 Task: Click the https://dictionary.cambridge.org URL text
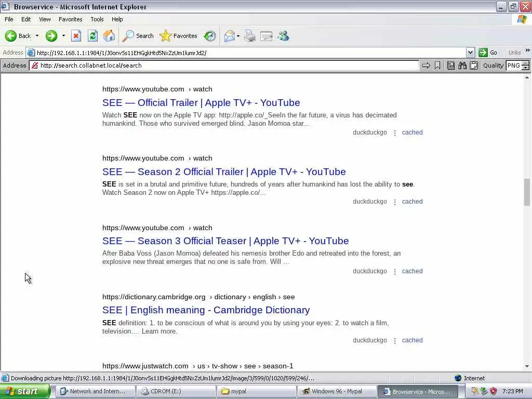154,297
